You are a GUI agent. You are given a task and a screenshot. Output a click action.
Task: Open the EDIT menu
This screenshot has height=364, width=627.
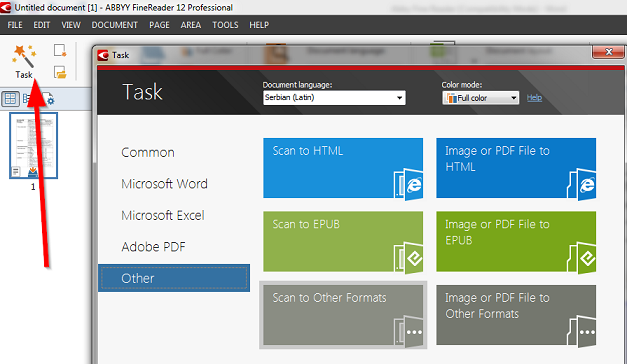pyautogui.click(x=42, y=25)
